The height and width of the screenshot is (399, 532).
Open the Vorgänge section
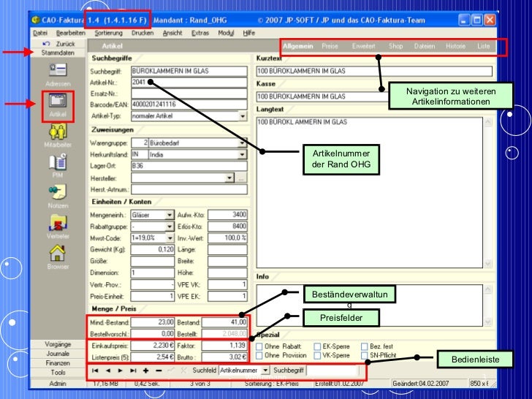click(58, 344)
